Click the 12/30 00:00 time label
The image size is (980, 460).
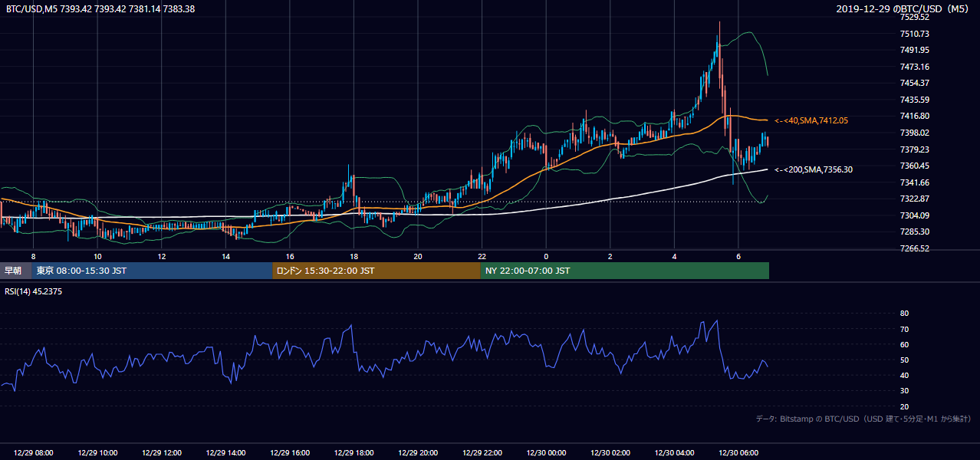[x=546, y=453]
